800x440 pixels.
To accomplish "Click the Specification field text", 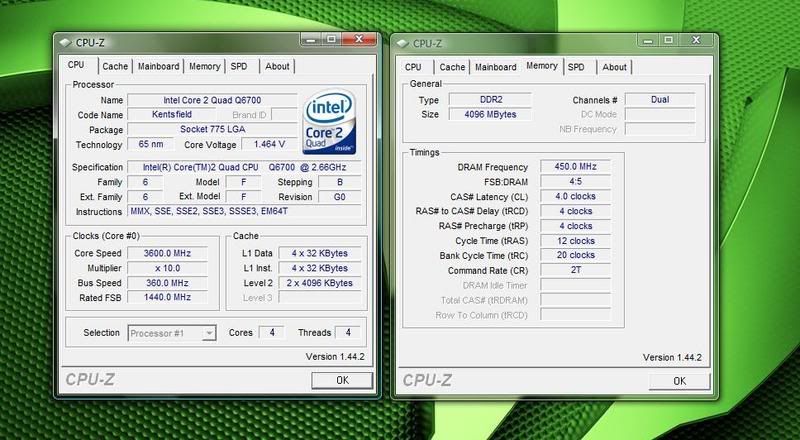I will 244,167.
